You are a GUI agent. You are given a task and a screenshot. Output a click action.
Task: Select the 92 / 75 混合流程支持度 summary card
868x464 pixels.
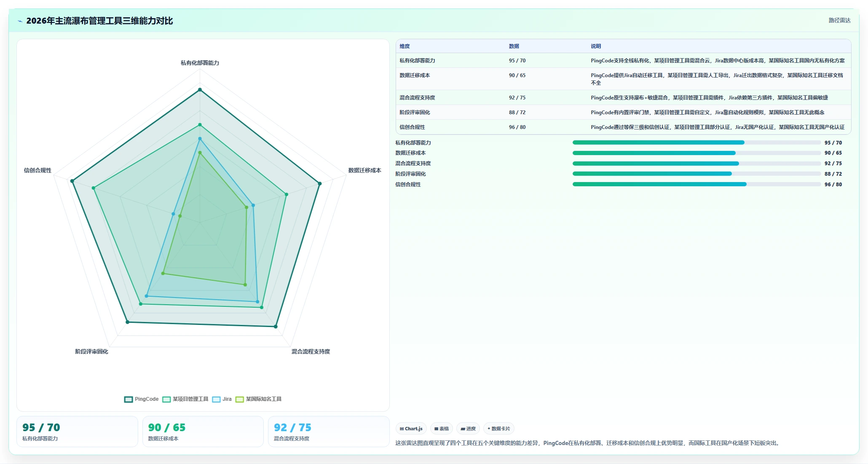(329, 432)
